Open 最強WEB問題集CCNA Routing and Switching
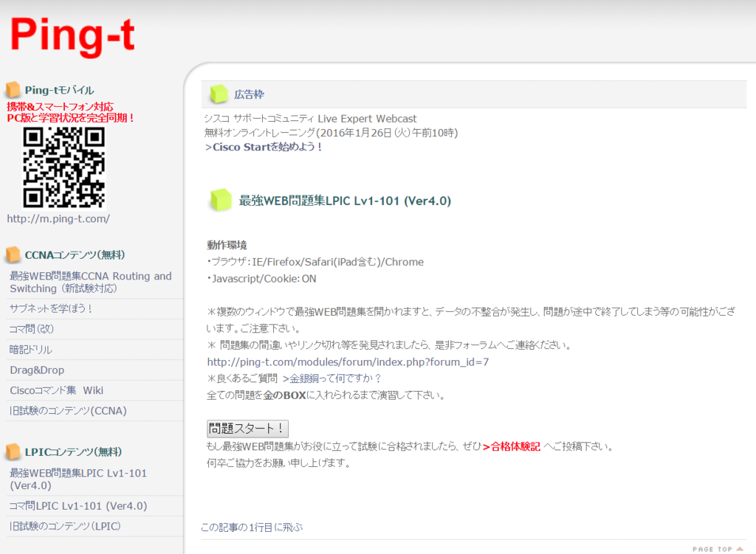This screenshot has height=554, width=756. coord(91,283)
